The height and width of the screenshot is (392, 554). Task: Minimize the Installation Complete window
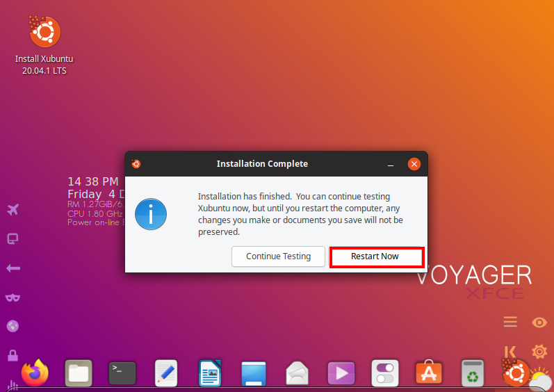[391, 164]
